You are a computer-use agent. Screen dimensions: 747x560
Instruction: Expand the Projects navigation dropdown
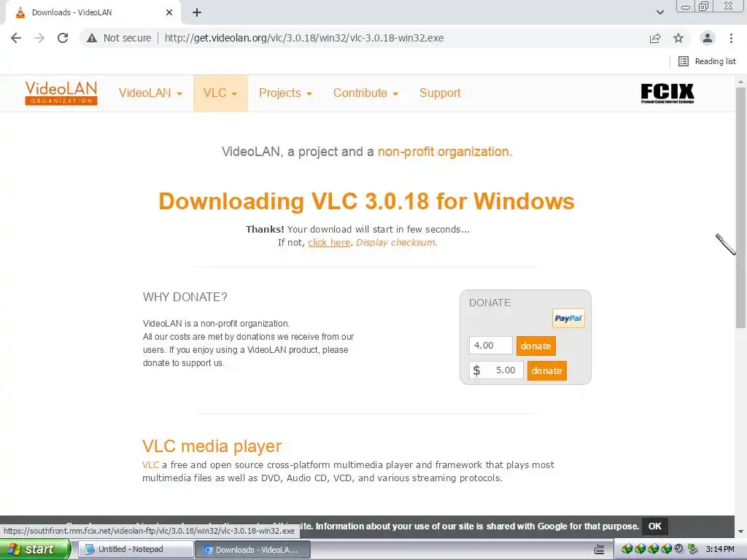click(x=285, y=93)
